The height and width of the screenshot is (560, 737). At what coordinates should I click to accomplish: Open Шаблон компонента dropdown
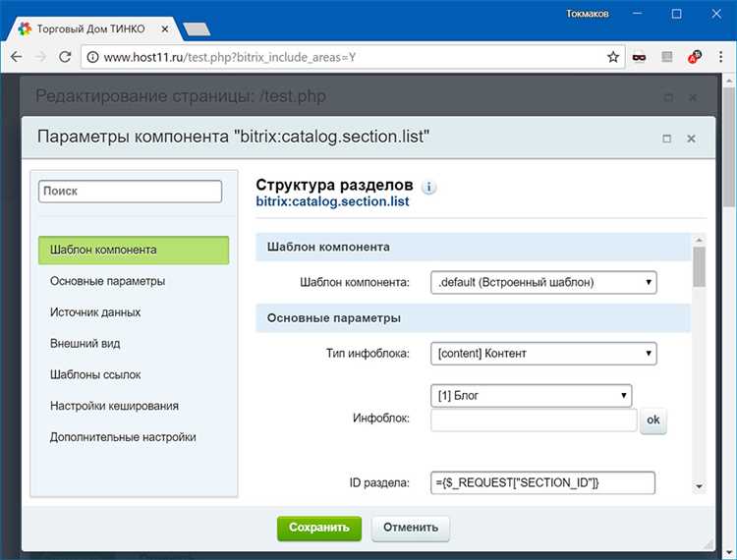tap(543, 282)
